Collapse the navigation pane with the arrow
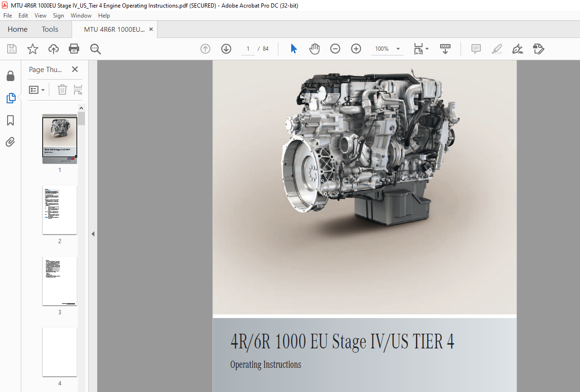Viewport: 580px width, 392px height. (x=93, y=234)
